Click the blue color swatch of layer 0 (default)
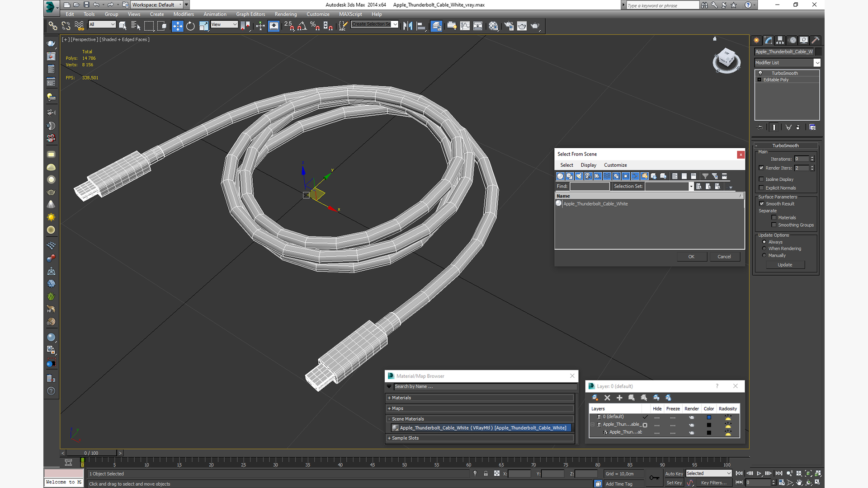Screen dimensions: 868x488 point(708,417)
